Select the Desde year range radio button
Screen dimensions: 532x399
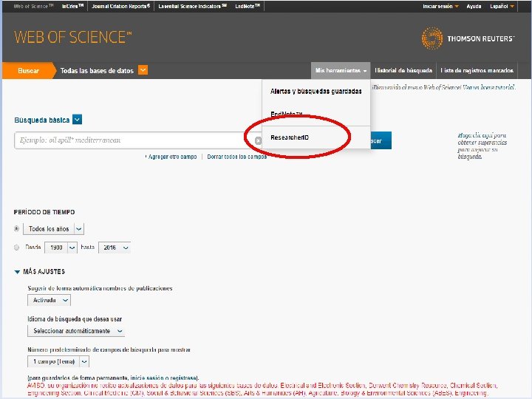click(x=16, y=248)
